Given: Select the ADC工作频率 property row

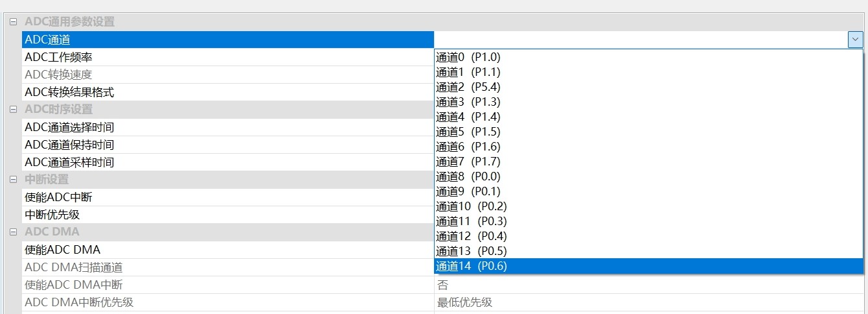Looking at the screenshot, I should point(228,57).
